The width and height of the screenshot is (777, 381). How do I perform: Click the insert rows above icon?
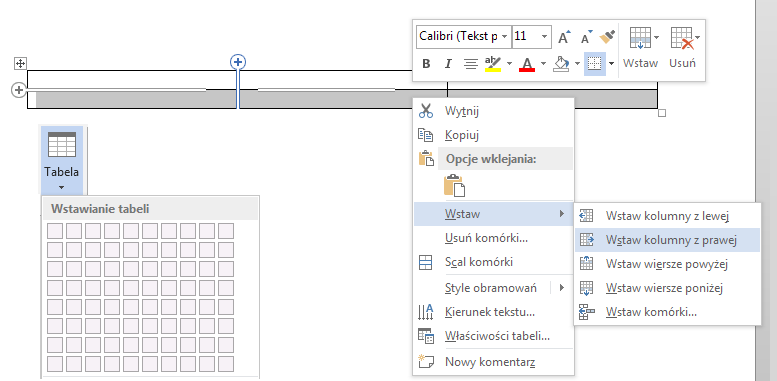(x=586, y=263)
